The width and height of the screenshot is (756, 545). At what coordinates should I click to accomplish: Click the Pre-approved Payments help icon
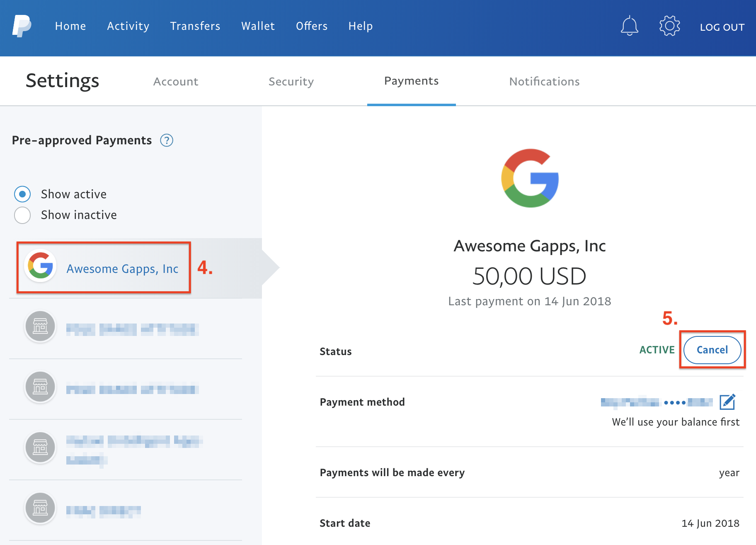pos(167,141)
